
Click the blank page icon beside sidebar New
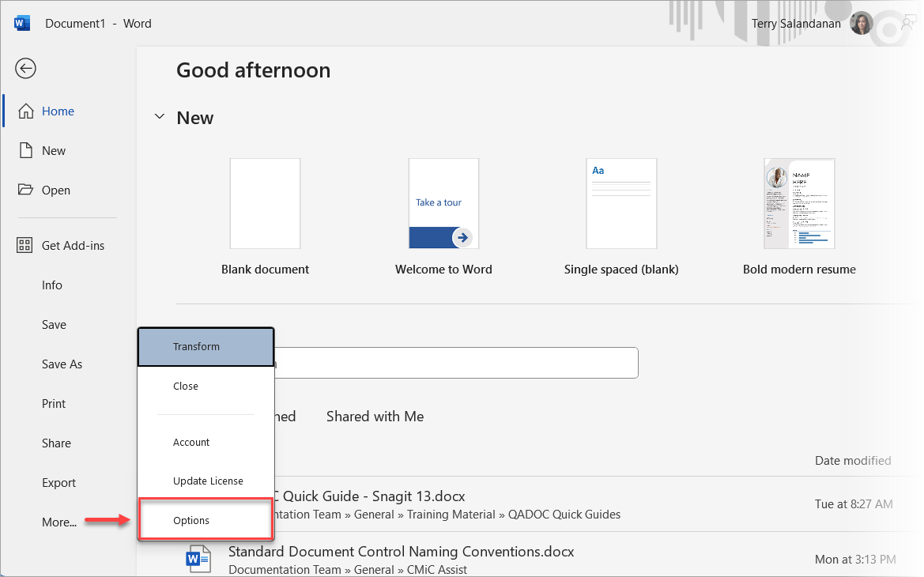point(25,150)
